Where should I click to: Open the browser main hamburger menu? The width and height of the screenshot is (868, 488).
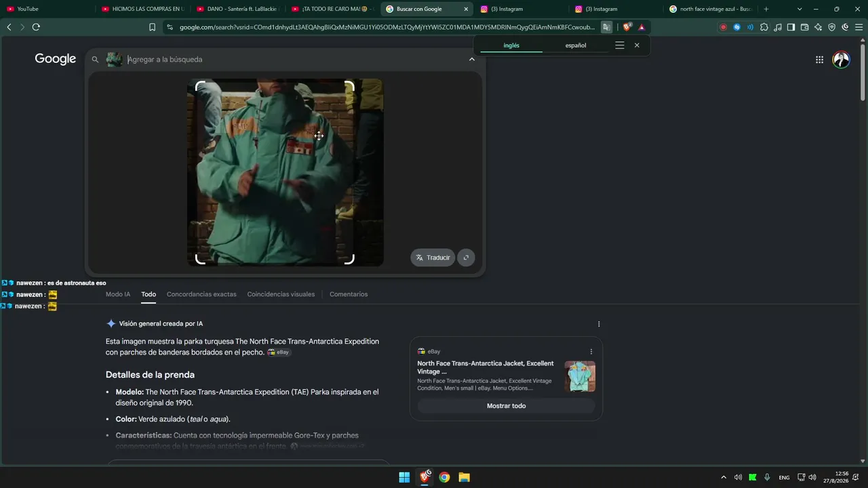point(859,27)
